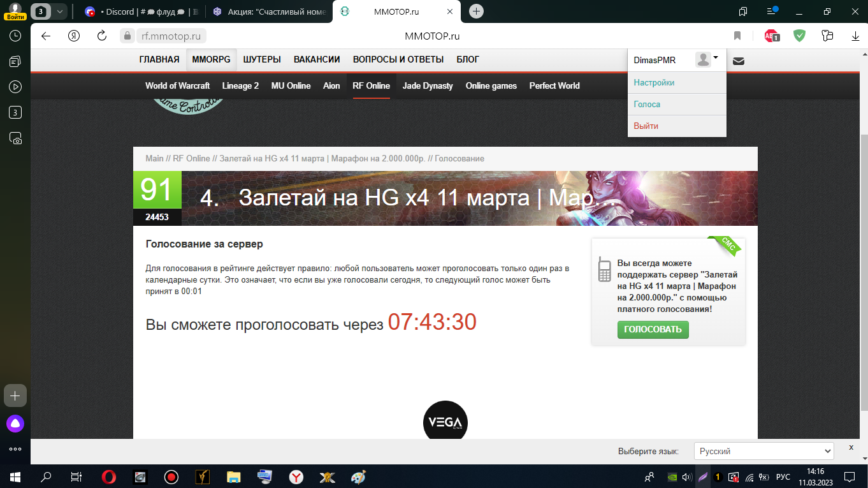Viewport: 868px width, 488px height.
Task: Click the Войти profile login badge
Action: (15, 11)
